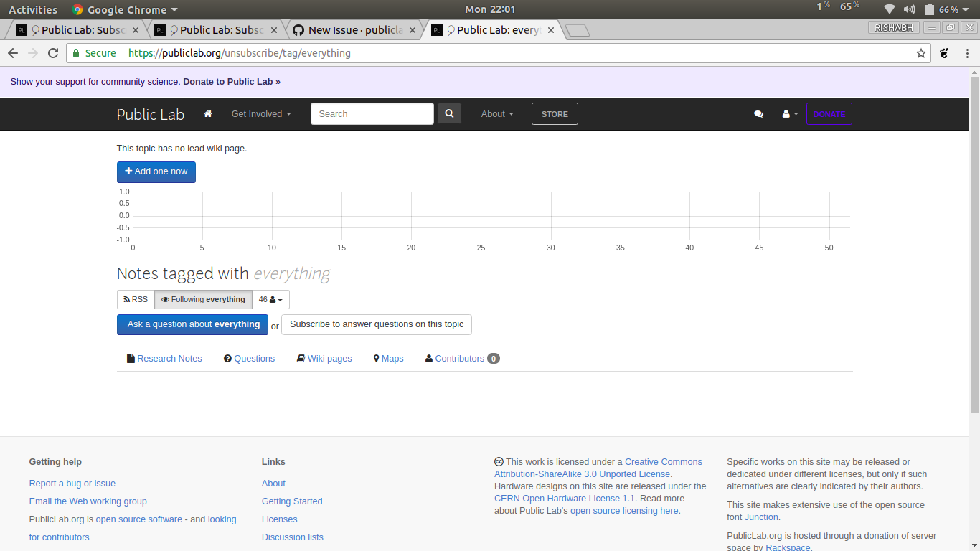980x551 pixels.
Task: Open the comments speech bubble icon
Action: click(758, 114)
